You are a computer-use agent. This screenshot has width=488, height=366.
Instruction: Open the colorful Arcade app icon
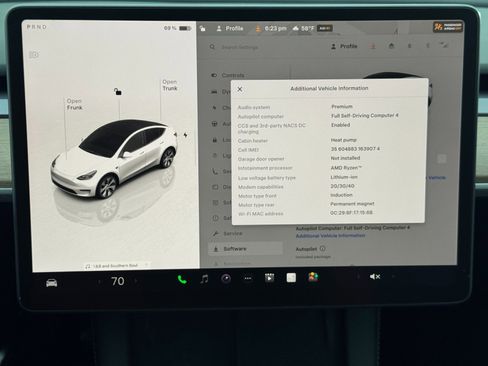click(313, 277)
